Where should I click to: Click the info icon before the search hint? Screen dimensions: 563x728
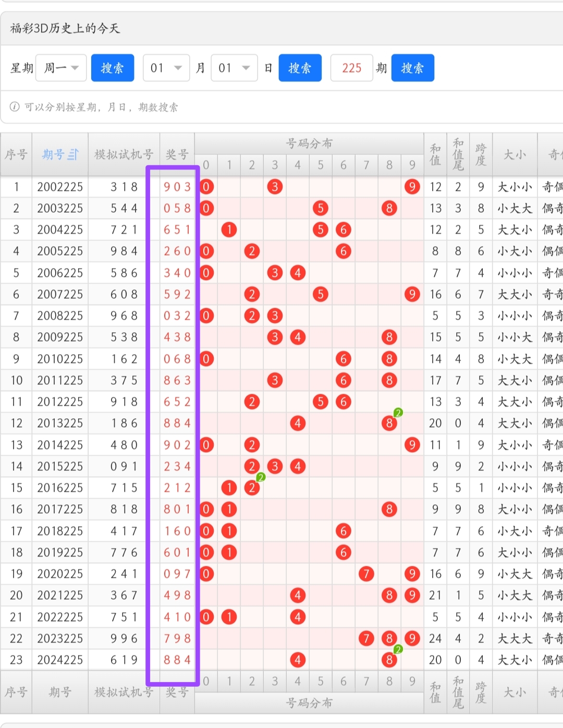tap(15, 107)
